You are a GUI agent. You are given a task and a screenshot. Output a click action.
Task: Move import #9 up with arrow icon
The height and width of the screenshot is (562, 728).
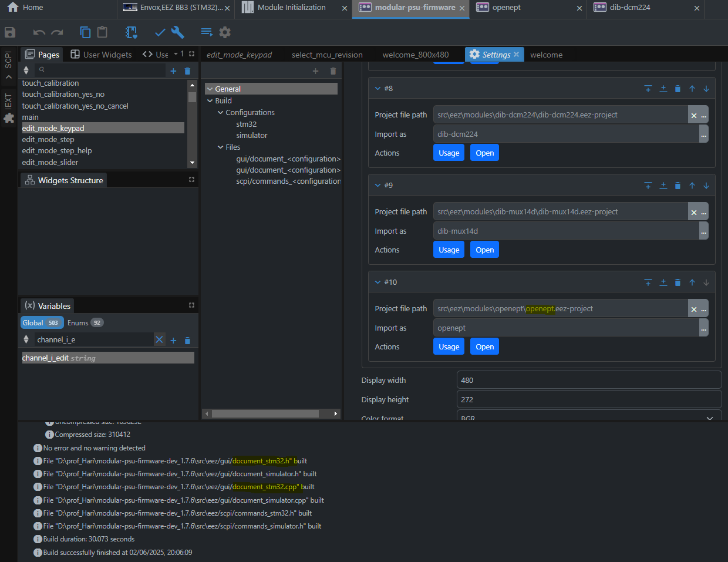(x=692, y=186)
